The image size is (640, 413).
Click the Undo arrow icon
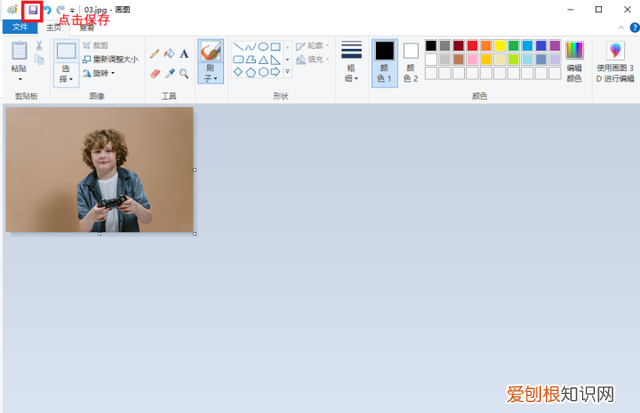47,10
